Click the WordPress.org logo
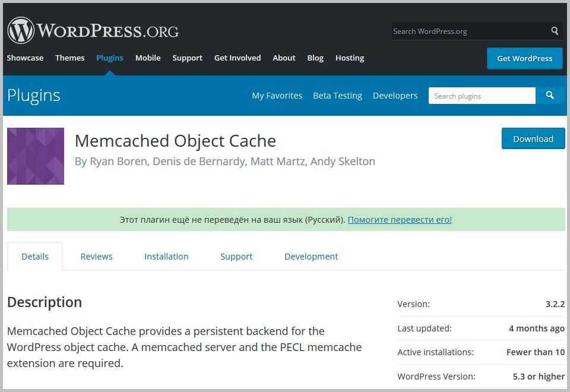The width and height of the screenshot is (570, 392). pos(93,30)
